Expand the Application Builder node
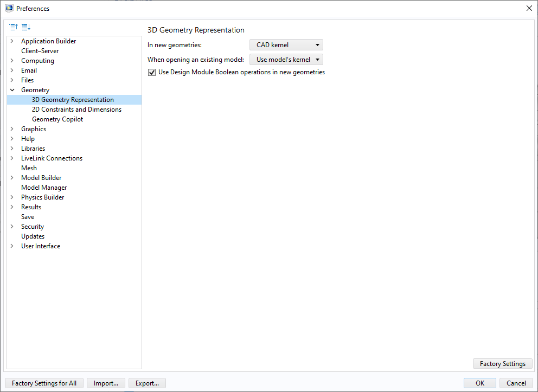 (12, 41)
